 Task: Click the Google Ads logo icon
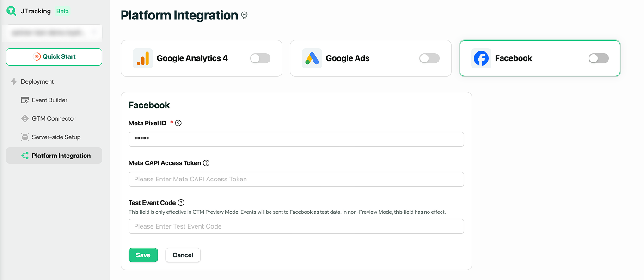click(x=312, y=58)
